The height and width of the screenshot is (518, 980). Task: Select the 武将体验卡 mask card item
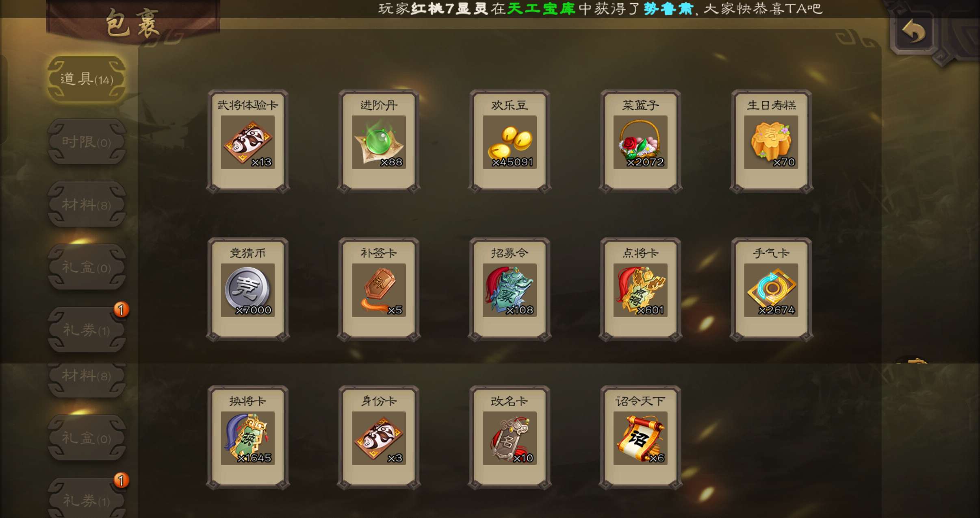pos(248,141)
